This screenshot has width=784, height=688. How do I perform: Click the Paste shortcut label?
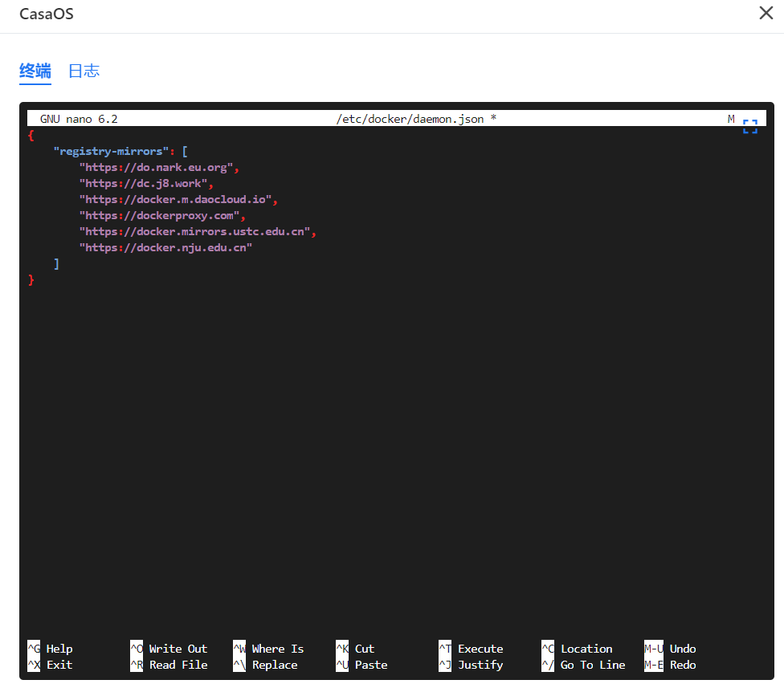[x=371, y=665]
